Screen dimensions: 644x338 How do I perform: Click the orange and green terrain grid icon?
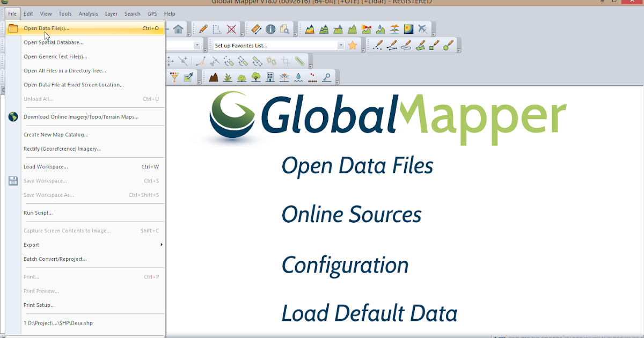pyautogui.click(x=310, y=29)
